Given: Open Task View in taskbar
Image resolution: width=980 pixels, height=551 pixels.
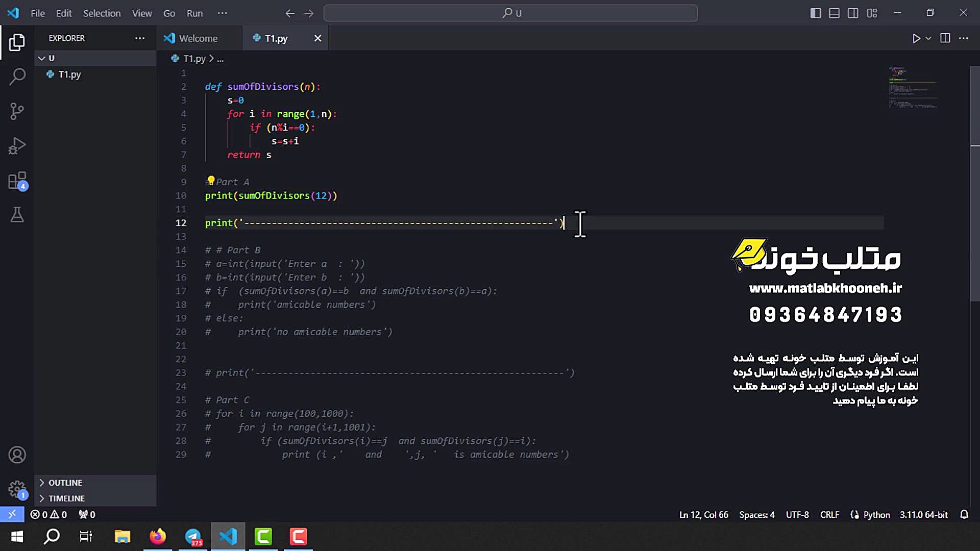Looking at the screenshot, I should pos(86,537).
